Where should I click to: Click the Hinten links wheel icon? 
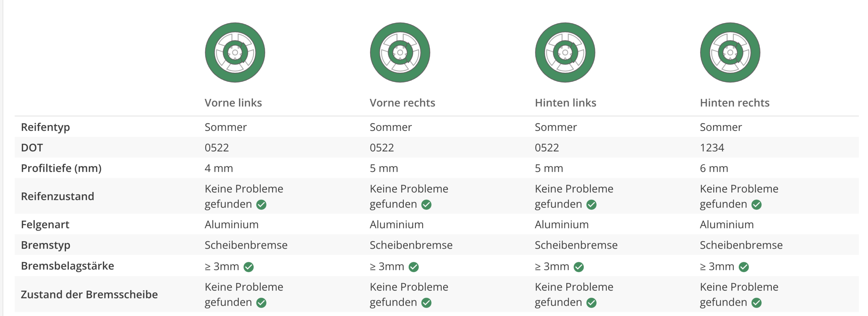[x=565, y=52]
